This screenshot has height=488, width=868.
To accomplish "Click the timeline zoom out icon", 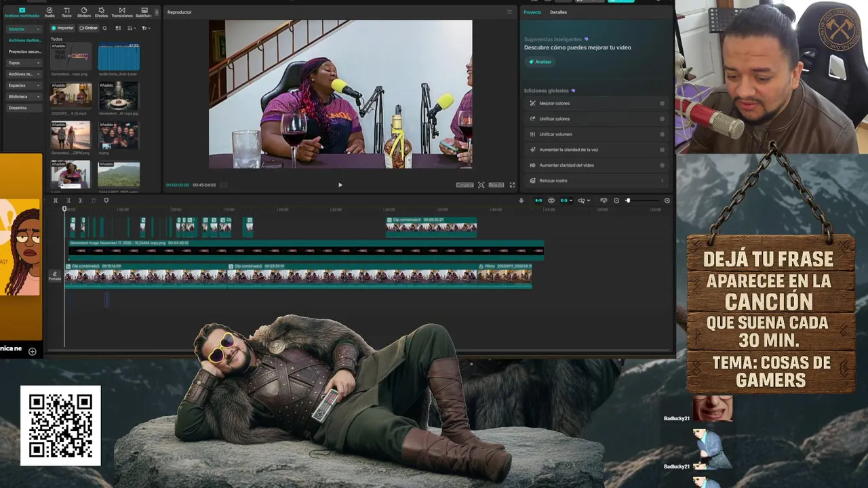I will tap(616, 201).
